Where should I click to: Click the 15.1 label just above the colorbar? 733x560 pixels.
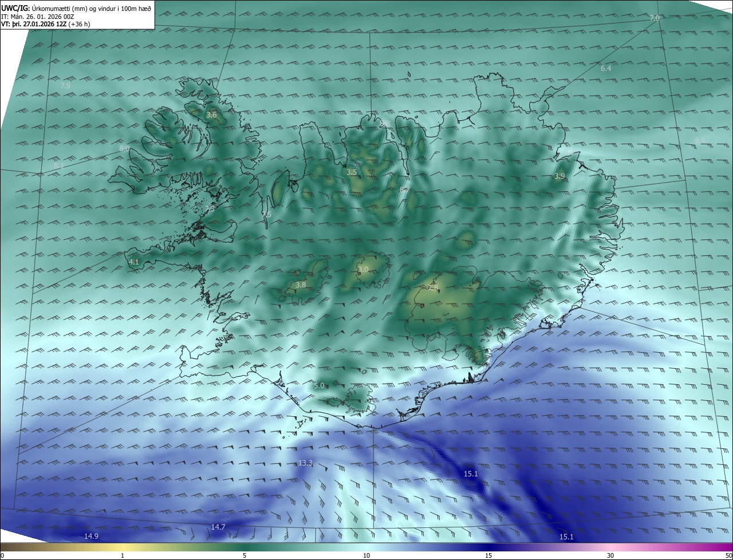click(x=566, y=537)
